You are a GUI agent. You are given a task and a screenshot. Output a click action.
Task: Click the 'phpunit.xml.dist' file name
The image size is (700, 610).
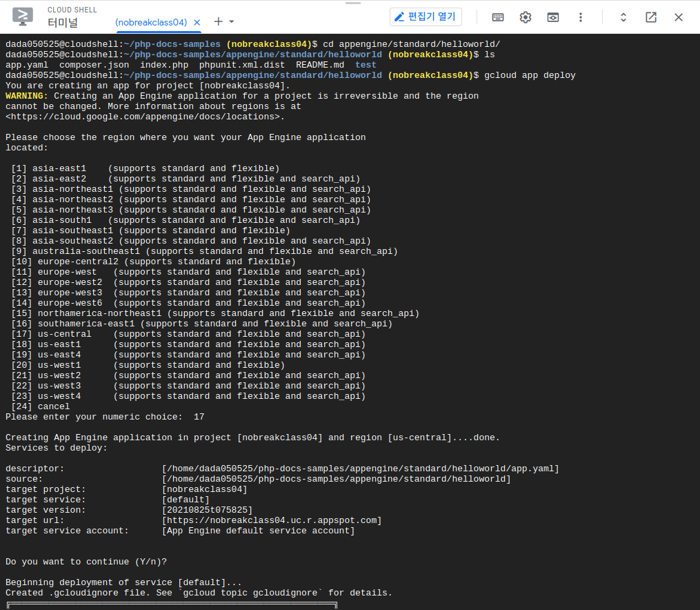pyautogui.click(x=242, y=65)
